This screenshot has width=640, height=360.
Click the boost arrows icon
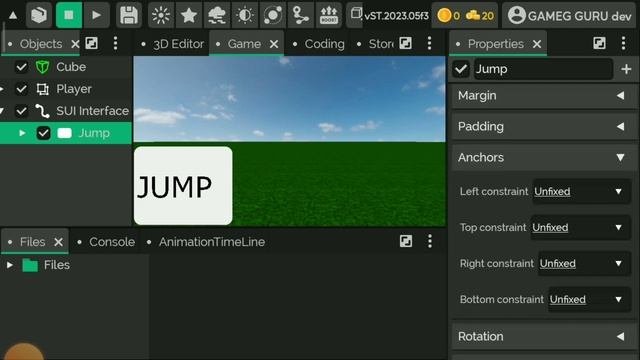click(x=329, y=15)
